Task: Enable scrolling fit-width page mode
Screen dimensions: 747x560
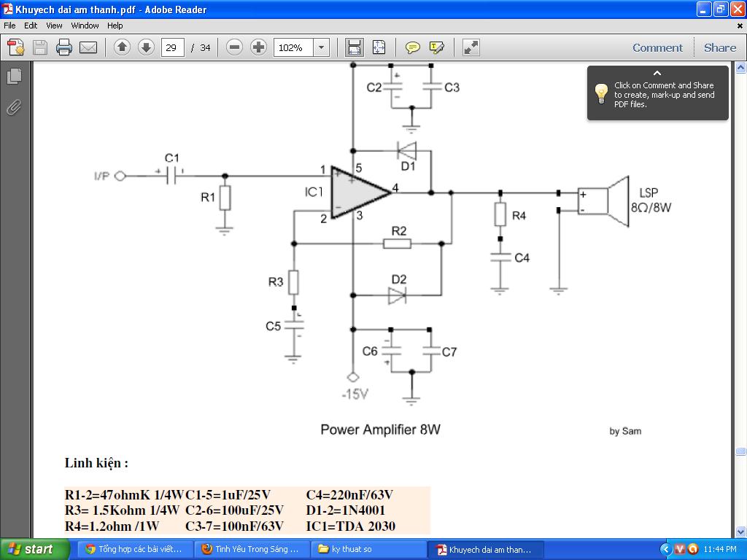Action: point(354,47)
